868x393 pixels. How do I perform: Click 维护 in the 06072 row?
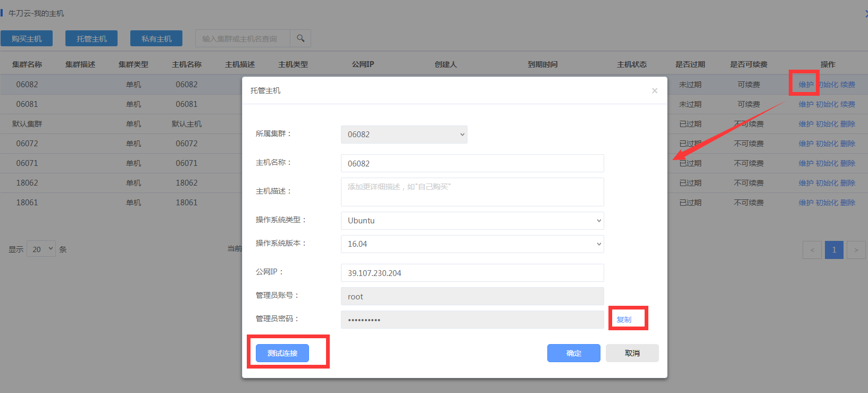pos(806,144)
